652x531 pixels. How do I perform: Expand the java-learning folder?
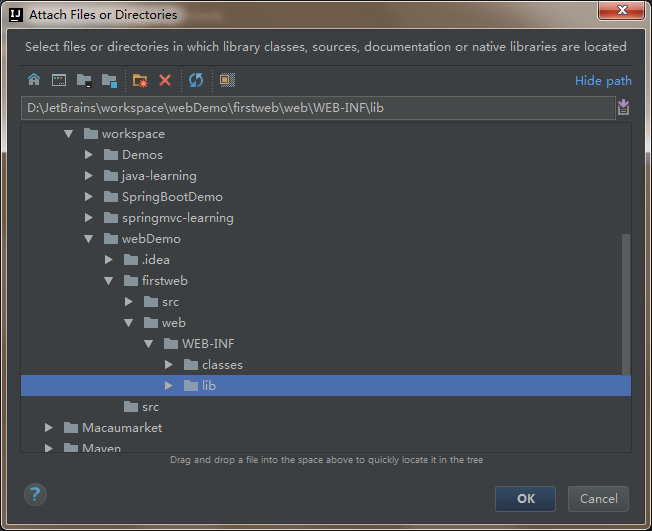(x=89, y=175)
